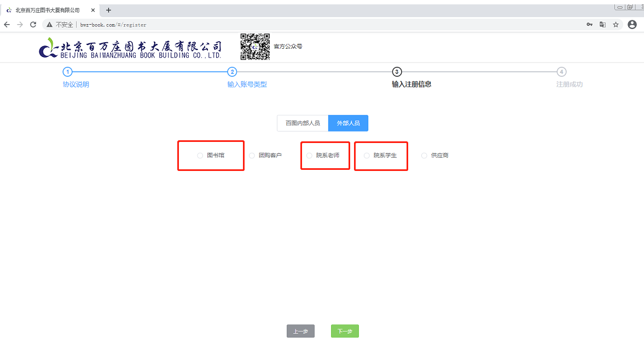Click the browser back arrow icon
Viewport: 644px width, 343px height.
pos(7,25)
